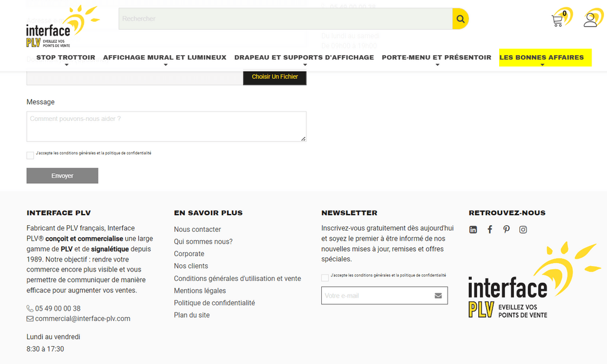607x364 pixels.
Task: Open the STOP TROTTOIR menu
Action: point(66,58)
